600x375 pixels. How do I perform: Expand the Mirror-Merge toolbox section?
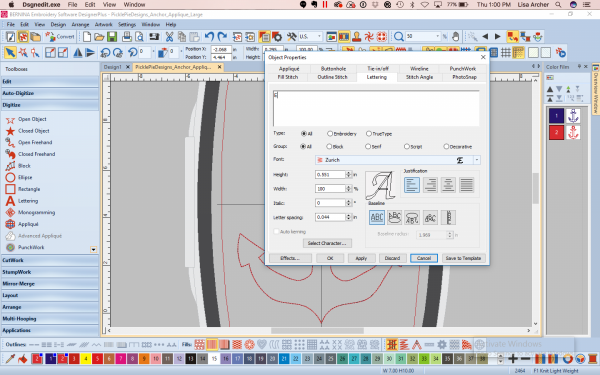coord(50,284)
